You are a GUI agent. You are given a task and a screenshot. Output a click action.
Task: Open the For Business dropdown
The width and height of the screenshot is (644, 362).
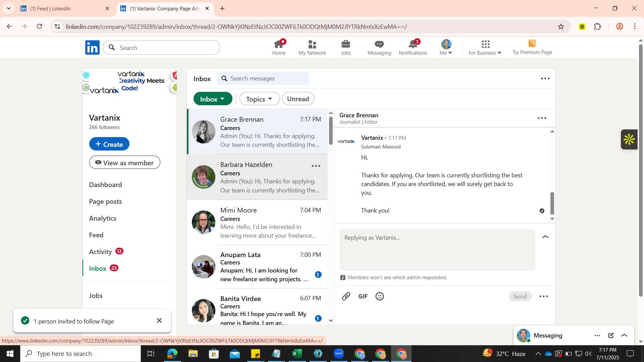485,48
